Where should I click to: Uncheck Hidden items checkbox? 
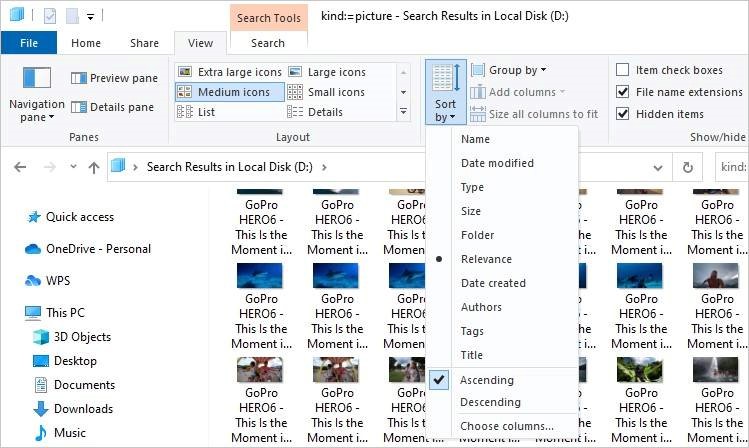622,114
